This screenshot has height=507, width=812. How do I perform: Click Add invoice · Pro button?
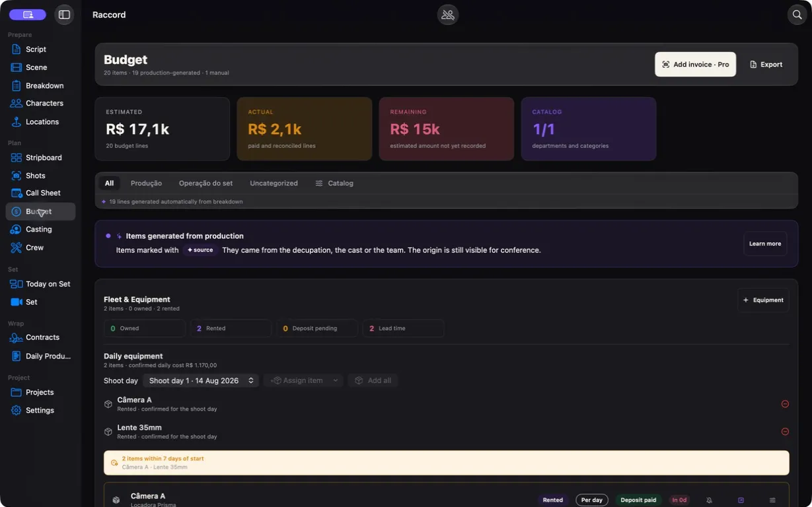(695, 65)
